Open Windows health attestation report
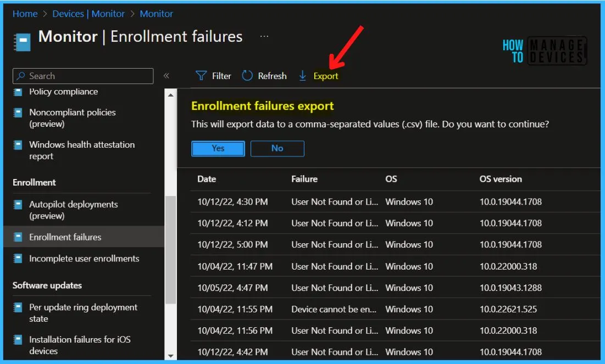The image size is (605, 364). [x=82, y=150]
